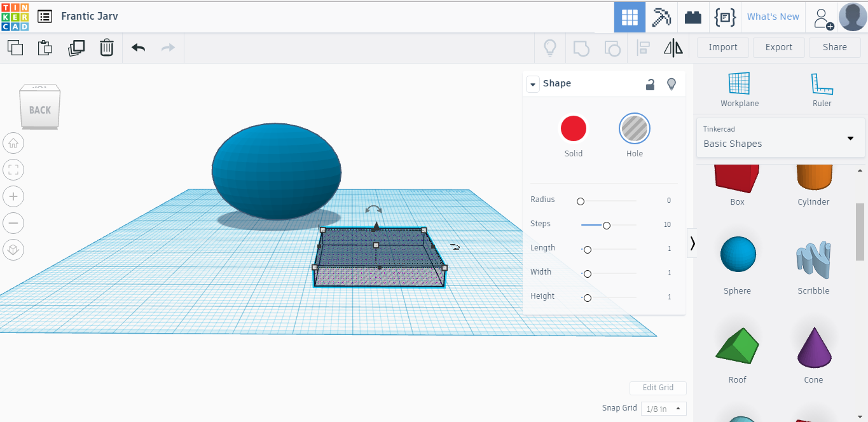Collapse the Shape panel arrow

532,84
